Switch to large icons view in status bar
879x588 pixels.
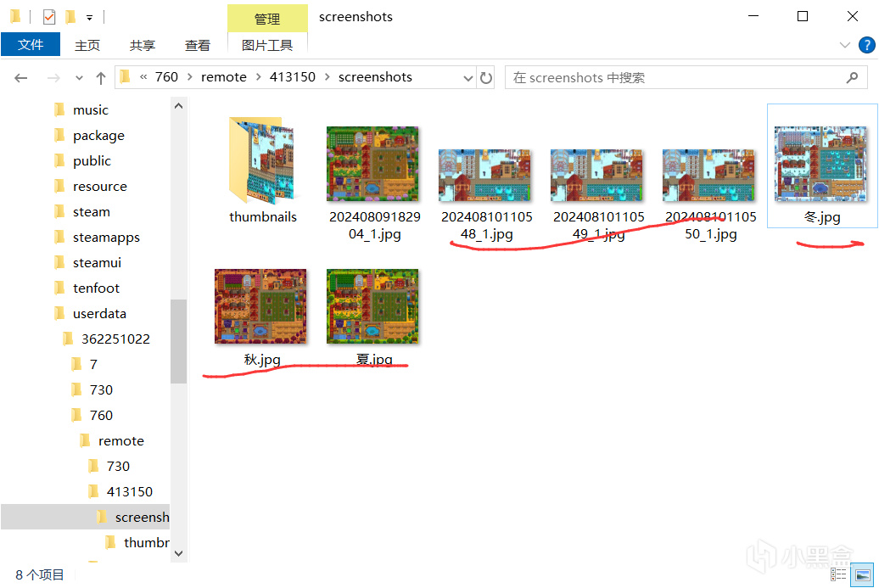pos(862,574)
